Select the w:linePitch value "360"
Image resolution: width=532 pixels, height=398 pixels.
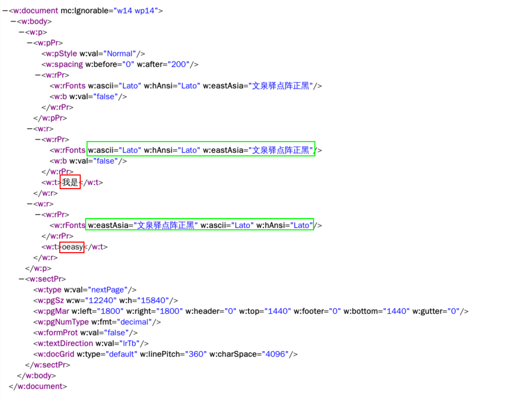pyautogui.click(x=196, y=354)
